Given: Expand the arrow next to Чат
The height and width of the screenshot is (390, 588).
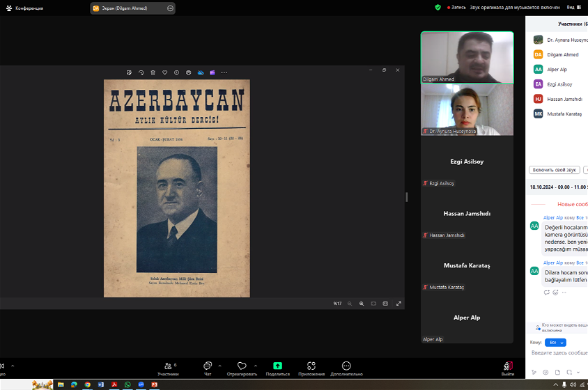Looking at the screenshot, I should [219, 366].
